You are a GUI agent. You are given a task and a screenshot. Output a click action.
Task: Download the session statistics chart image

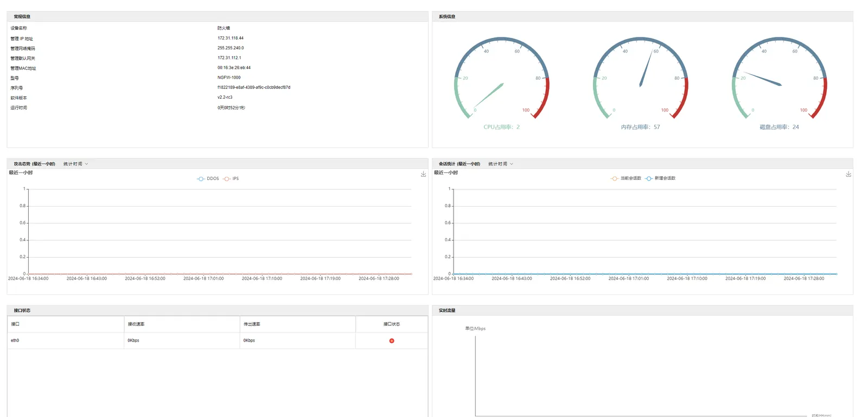click(x=848, y=174)
